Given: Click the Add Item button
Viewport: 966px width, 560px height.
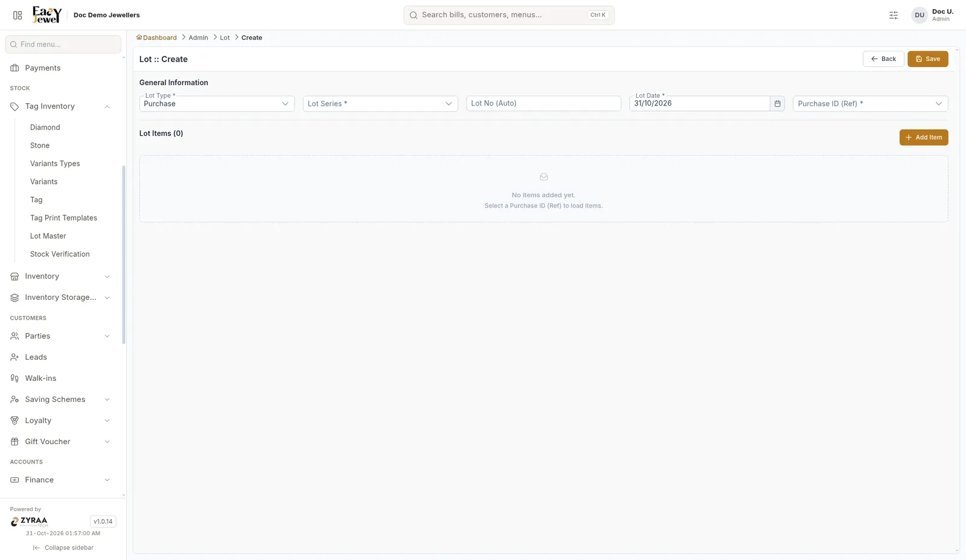Looking at the screenshot, I should coord(924,138).
